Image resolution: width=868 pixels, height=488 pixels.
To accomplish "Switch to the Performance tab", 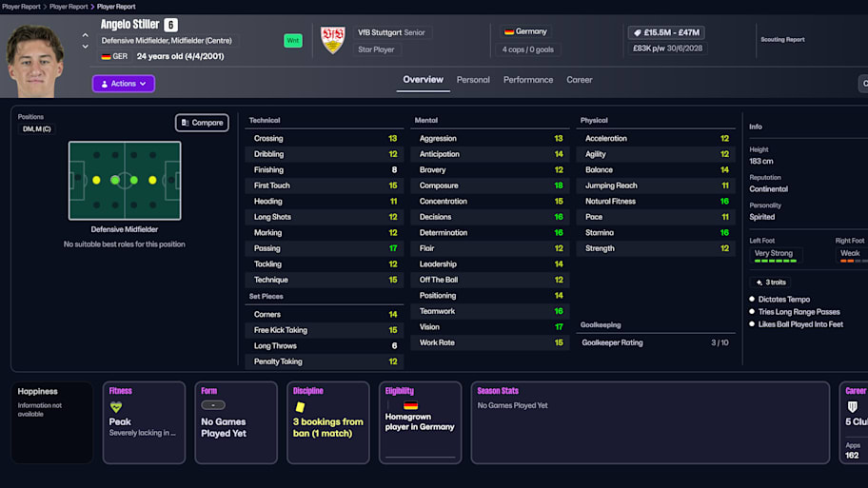I will (x=528, y=80).
